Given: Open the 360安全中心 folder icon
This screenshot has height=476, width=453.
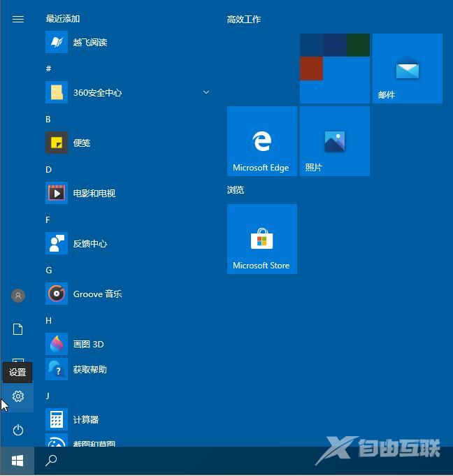Looking at the screenshot, I should click(57, 92).
